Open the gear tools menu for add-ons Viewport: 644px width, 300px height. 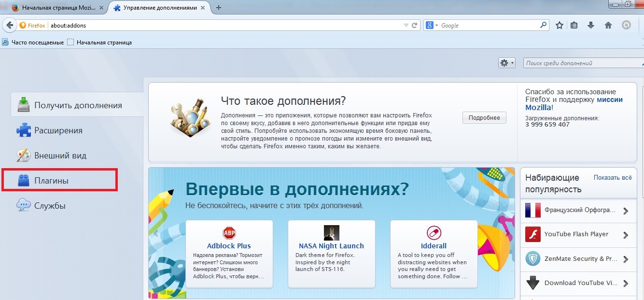tap(507, 63)
